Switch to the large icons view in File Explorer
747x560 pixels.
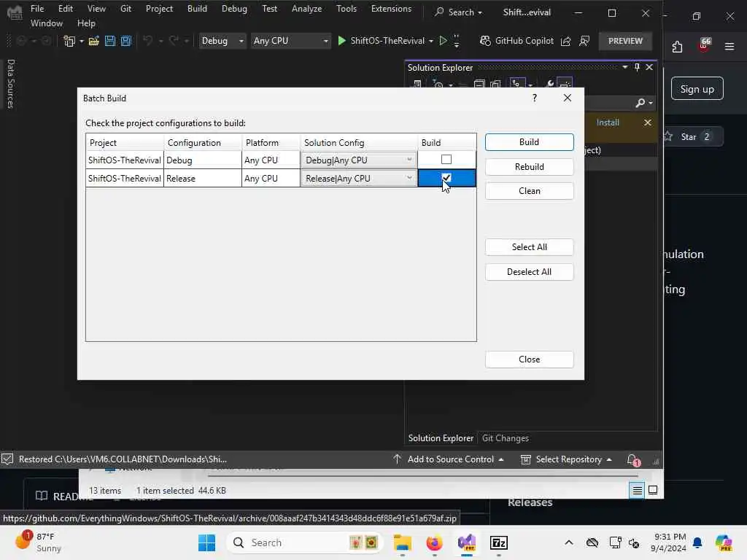[x=653, y=490]
